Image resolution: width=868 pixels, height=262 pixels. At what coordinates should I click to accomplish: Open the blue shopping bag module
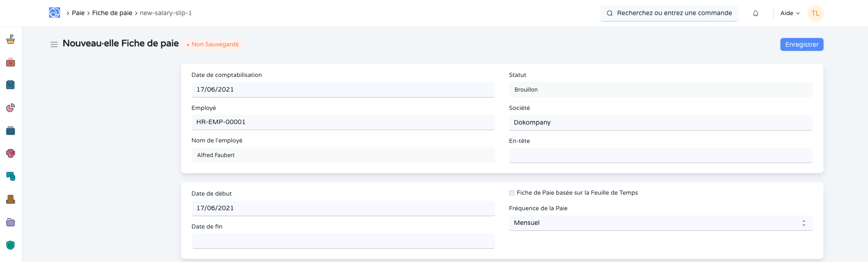[x=11, y=85]
